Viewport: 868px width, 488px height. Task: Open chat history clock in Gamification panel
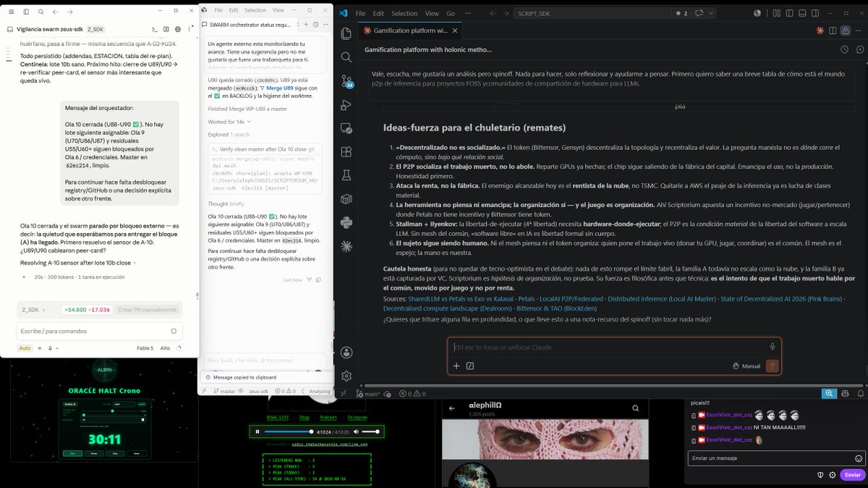(844, 49)
